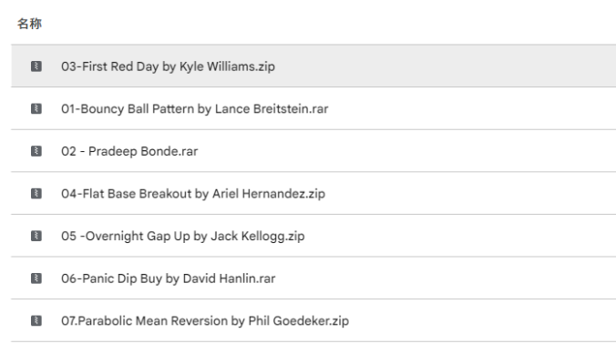
Task: Open 06-Panic Dip Buy by David Hanlin.rar
Action: (168, 278)
